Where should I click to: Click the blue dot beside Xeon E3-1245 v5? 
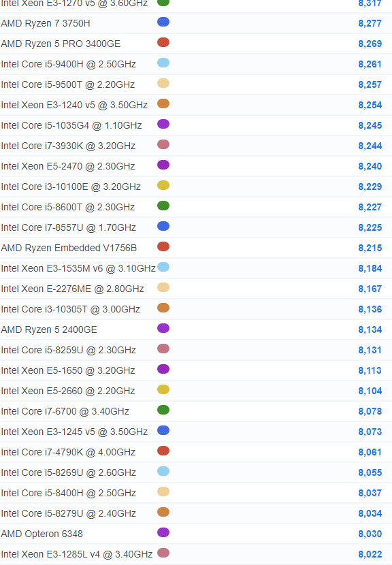pyautogui.click(x=163, y=430)
